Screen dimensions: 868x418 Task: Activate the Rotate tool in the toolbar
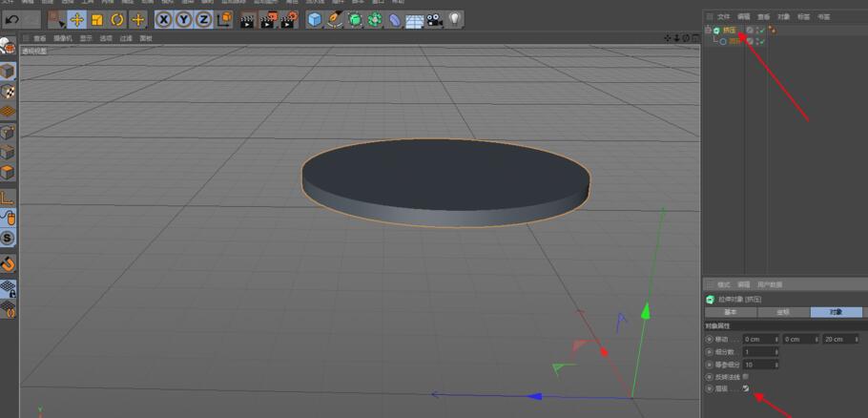pyautogui.click(x=117, y=19)
